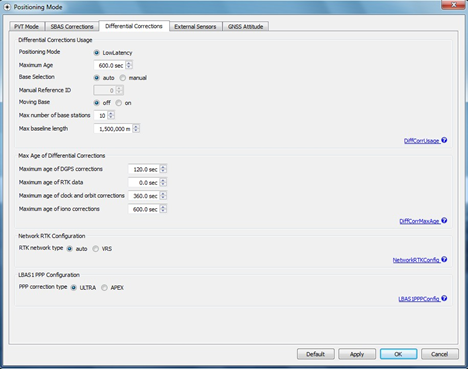This screenshot has width=469, height=371.
Task: Click the Default button
Action: pyautogui.click(x=315, y=354)
